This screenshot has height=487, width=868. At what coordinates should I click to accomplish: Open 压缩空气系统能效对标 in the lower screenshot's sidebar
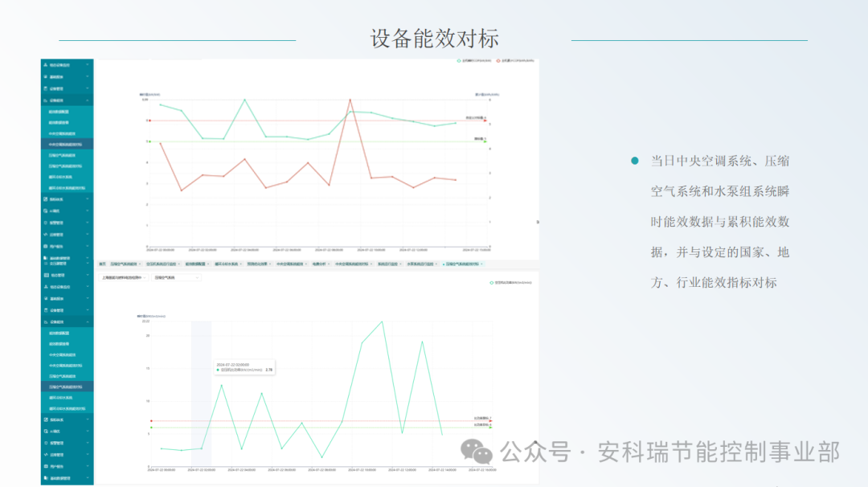pos(65,387)
